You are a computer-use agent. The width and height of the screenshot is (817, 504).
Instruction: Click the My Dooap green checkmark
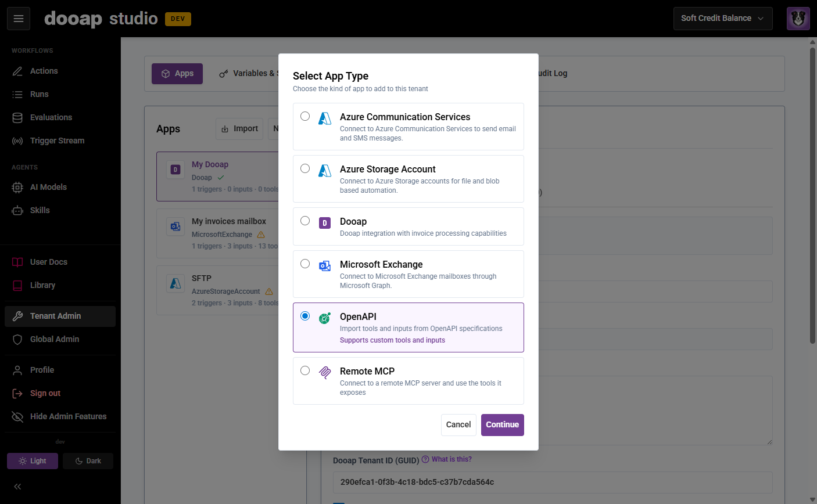221,178
